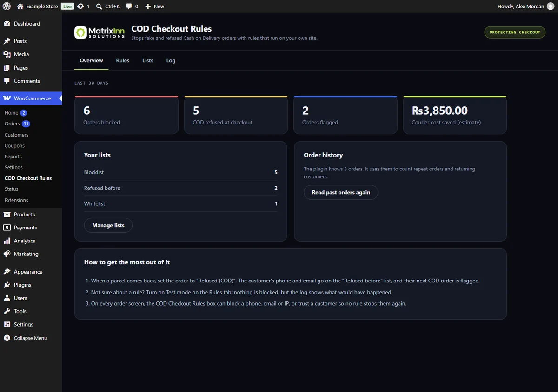Open the Reports submenu item

(x=13, y=157)
